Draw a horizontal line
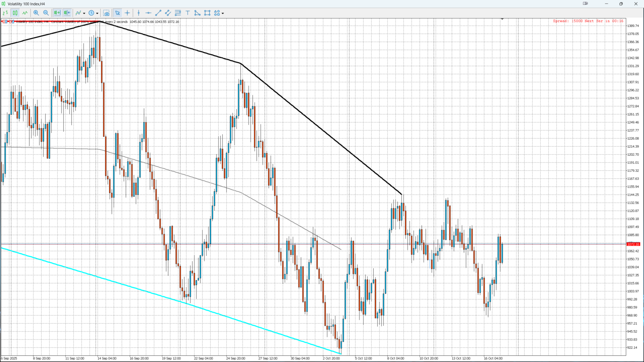This screenshot has height=362, width=644. pos(148,13)
